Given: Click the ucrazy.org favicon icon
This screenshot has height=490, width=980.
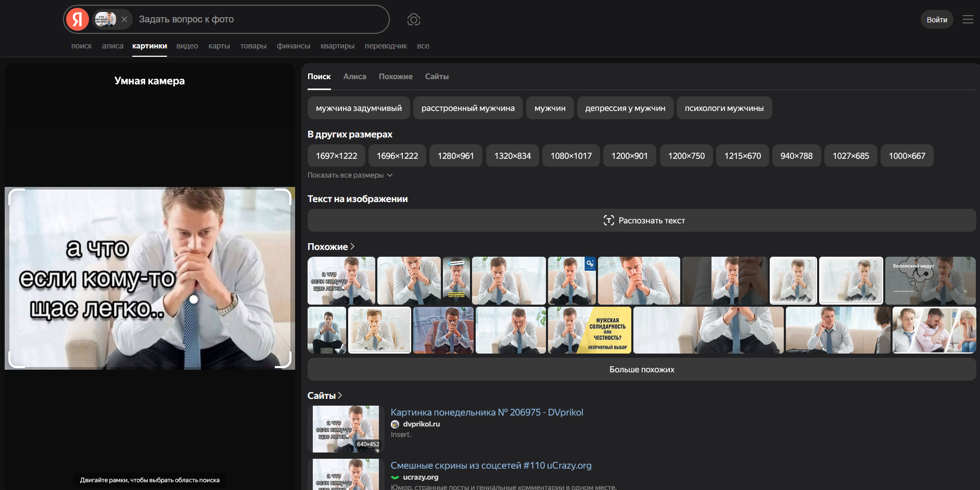Looking at the screenshot, I should 395,478.
